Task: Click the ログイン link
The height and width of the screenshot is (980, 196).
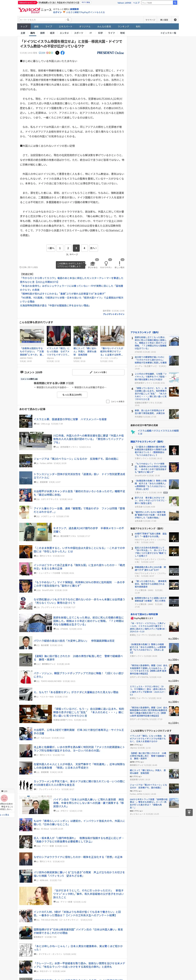Action: tap(57, 12)
